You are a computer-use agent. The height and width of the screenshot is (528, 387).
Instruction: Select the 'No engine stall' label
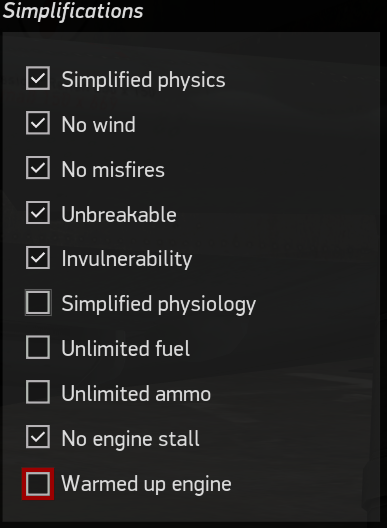[x=130, y=438]
